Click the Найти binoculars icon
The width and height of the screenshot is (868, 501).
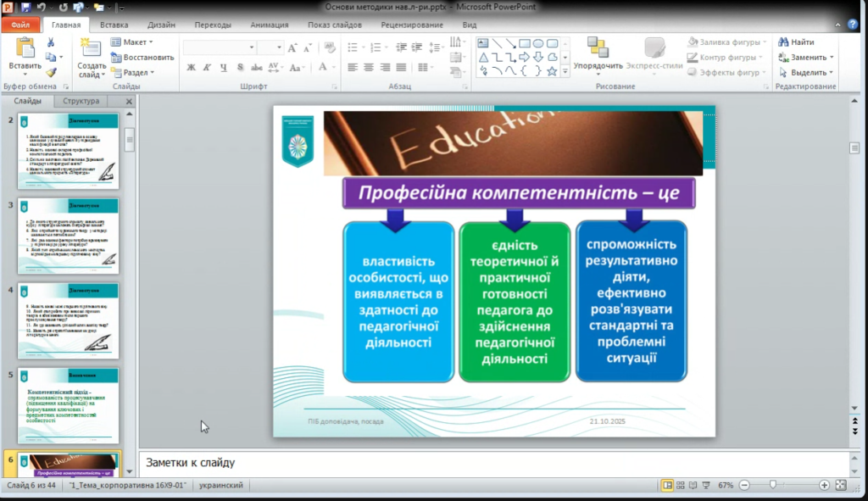coord(784,42)
